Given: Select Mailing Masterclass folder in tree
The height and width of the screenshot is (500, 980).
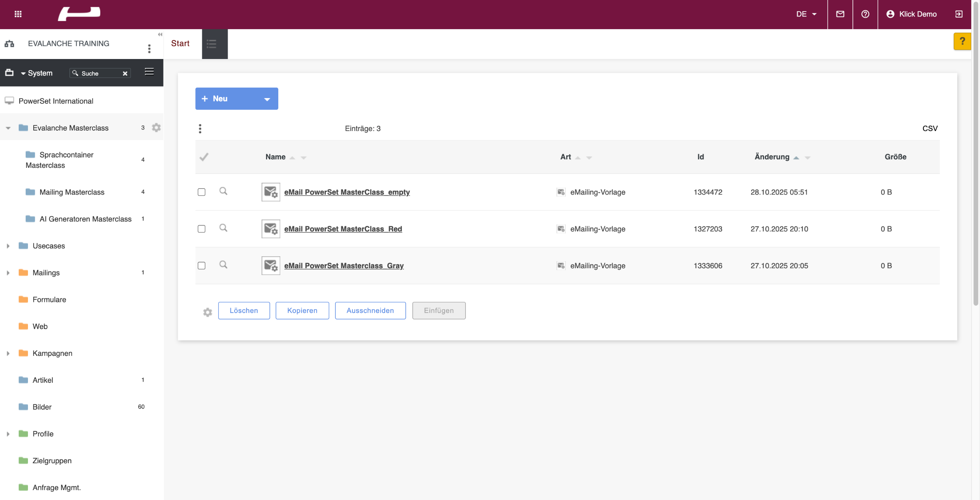Looking at the screenshot, I should pyautogui.click(x=72, y=192).
